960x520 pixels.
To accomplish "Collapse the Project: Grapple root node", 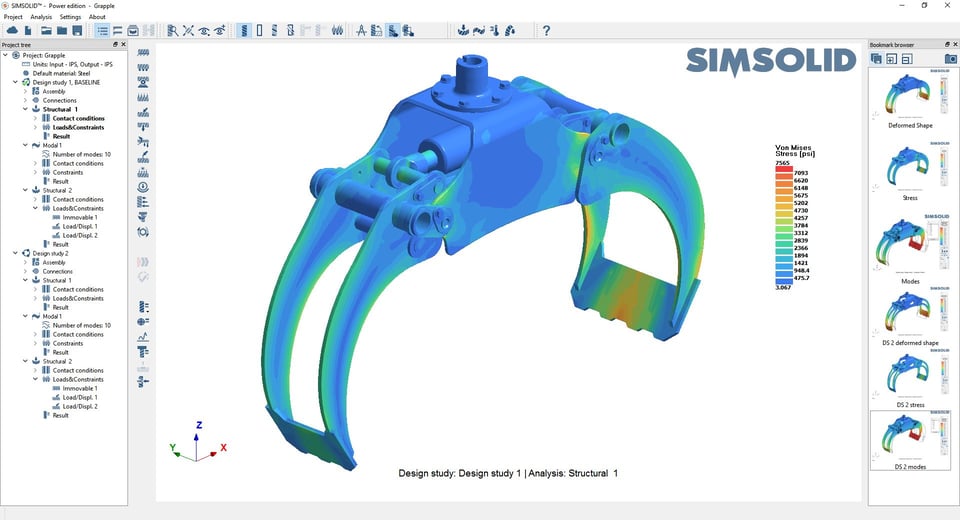I will [6, 56].
